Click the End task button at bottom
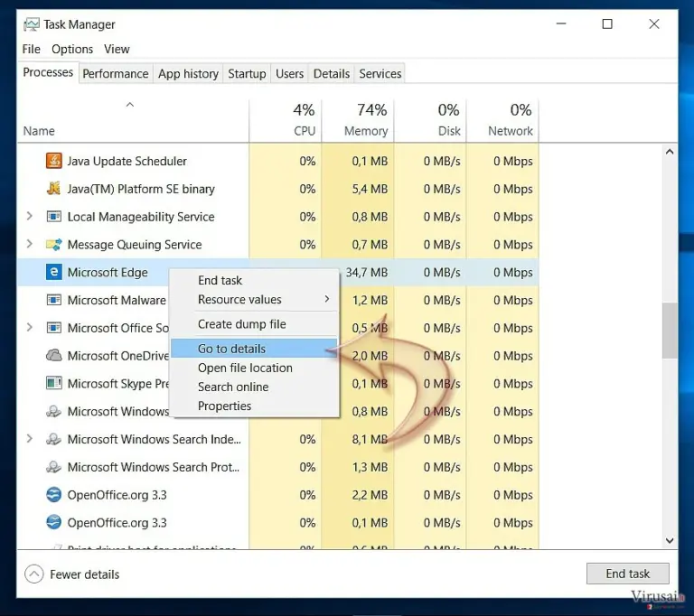This screenshot has height=616, width=694. click(x=628, y=574)
